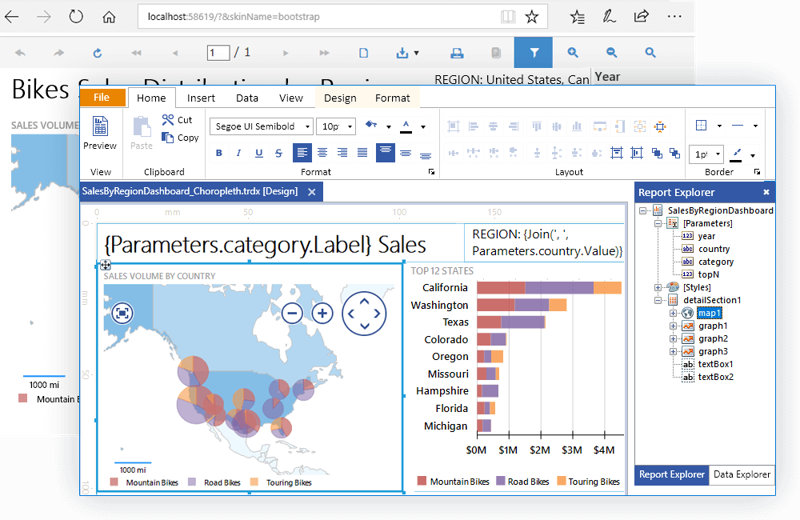This screenshot has width=800, height=520.
Task: Zoom in on the report viewer
Action: coord(572,52)
